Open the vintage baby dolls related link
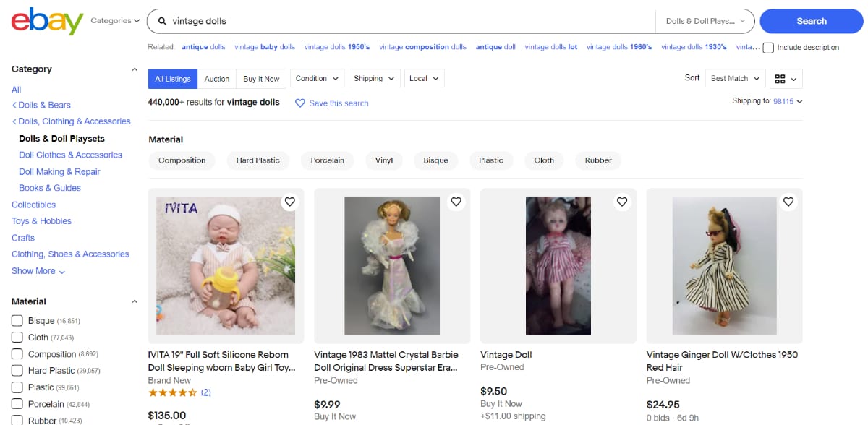Image resolution: width=868 pixels, height=425 pixels. click(265, 46)
